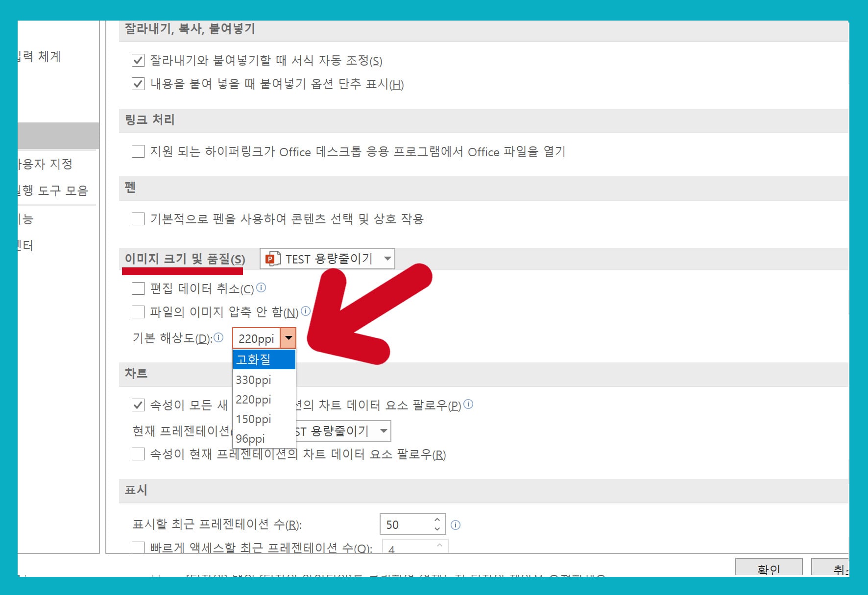The height and width of the screenshot is (595, 868).
Task: Toggle 잘라내기와 붙여넣기할 때 서식 자동 조정 checkbox
Action: click(x=138, y=60)
